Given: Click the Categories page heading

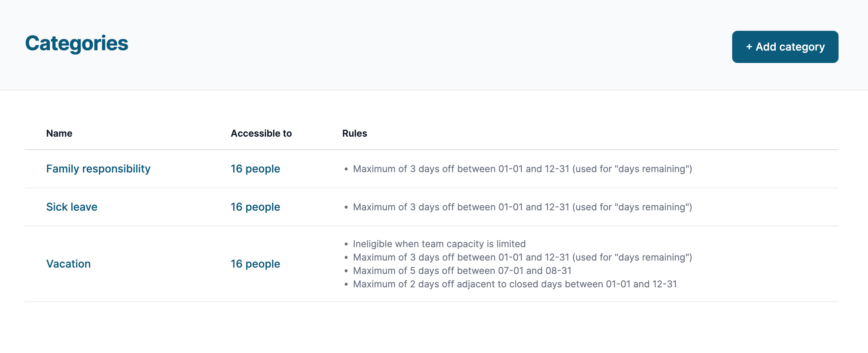Looking at the screenshot, I should point(77,43).
